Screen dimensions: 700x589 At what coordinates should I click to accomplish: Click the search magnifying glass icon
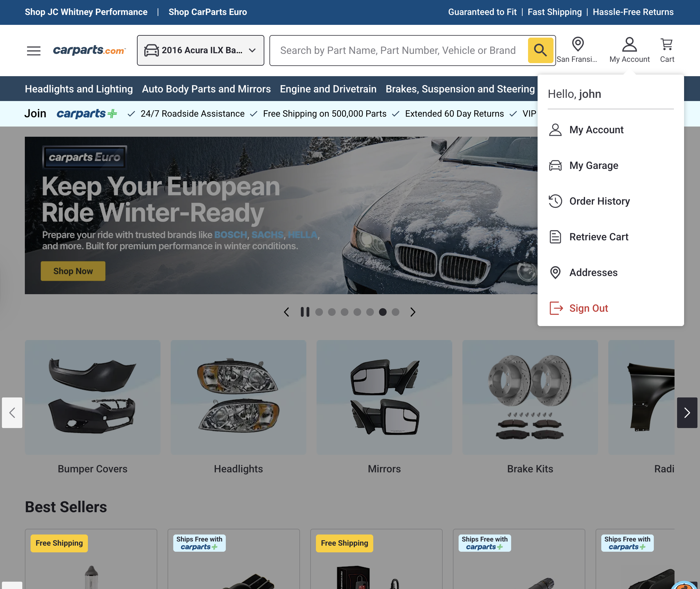point(540,50)
